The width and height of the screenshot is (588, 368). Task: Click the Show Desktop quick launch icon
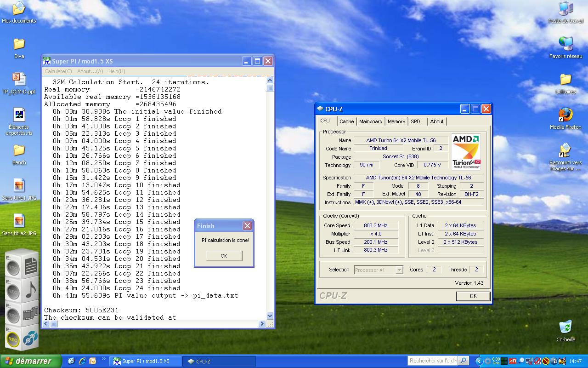[x=71, y=361]
